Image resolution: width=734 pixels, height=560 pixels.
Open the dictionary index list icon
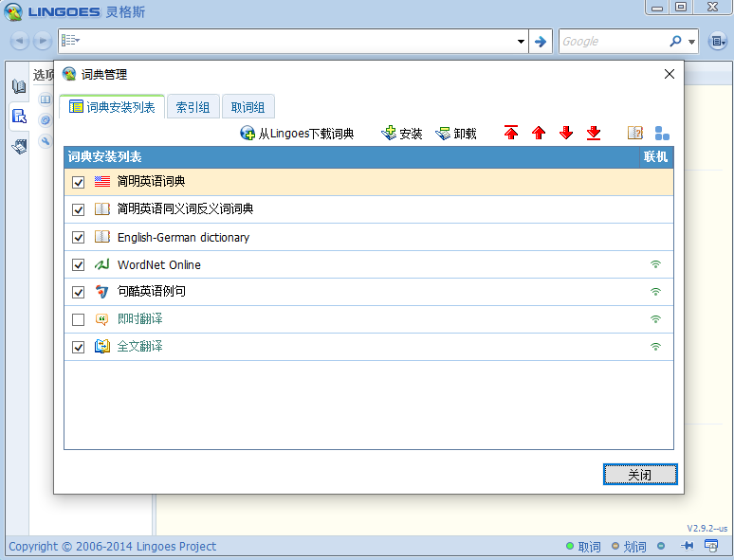[x=70, y=40]
